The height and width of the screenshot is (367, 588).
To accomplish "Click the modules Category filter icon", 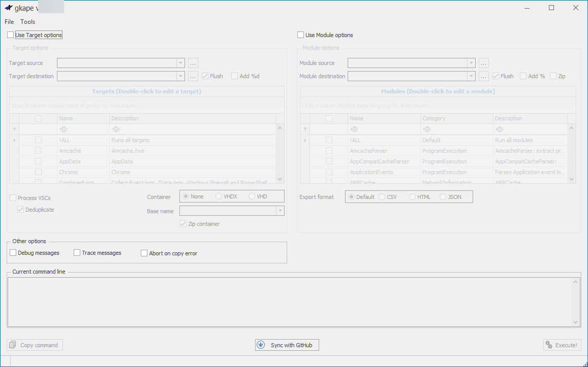I will [x=427, y=129].
